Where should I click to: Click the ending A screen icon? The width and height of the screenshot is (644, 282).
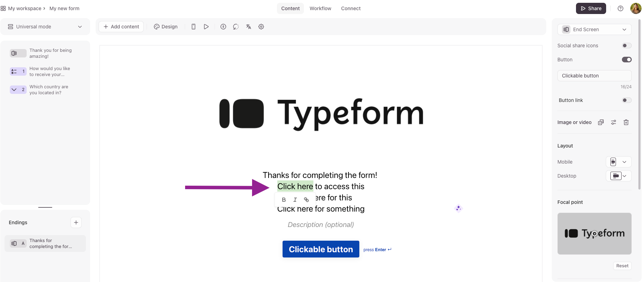tap(18, 243)
